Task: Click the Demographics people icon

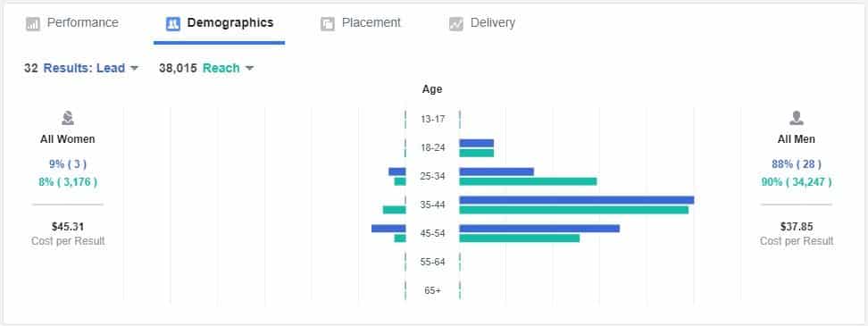Action: (x=172, y=24)
